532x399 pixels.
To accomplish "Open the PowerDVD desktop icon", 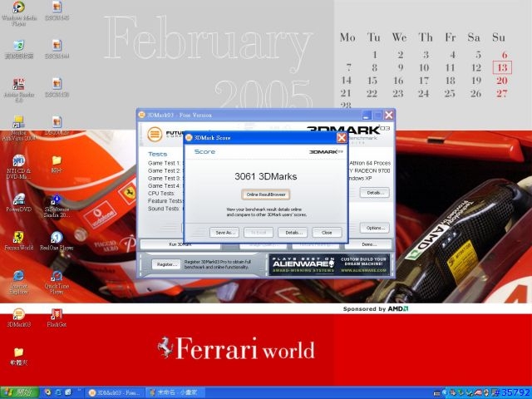I will tap(18, 203).
